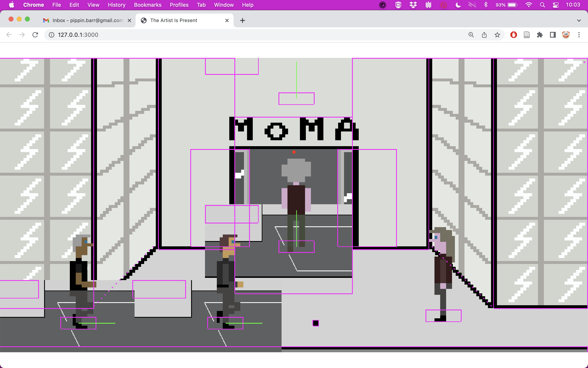The image size is (588, 368).
Task: Toggle the Chrome side panel
Action: pyautogui.click(x=553, y=35)
